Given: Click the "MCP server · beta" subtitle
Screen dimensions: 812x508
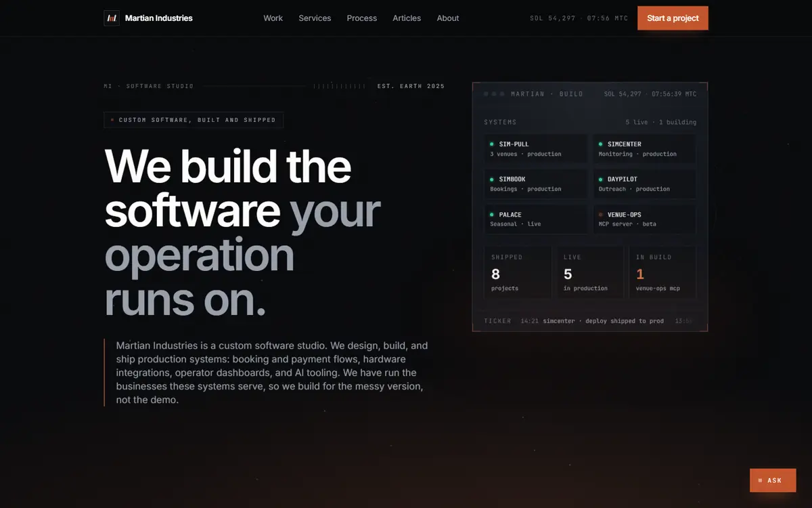Looking at the screenshot, I should click(x=627, y=224).
